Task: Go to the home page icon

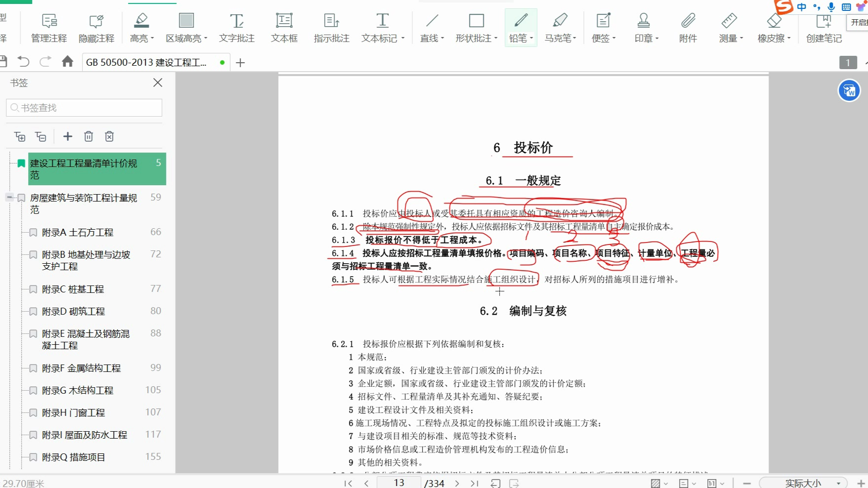Action: click(68, 61)
